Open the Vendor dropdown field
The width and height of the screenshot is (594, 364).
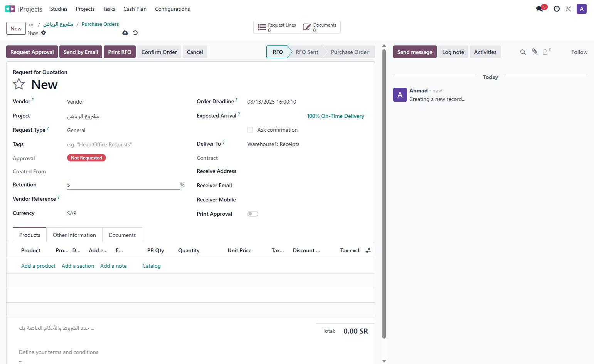pos(126,102)
